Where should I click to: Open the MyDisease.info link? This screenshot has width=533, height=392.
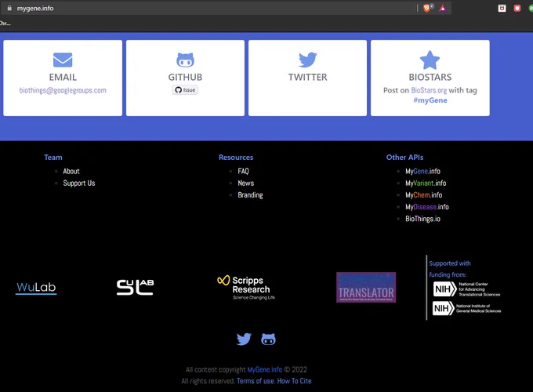(x=427, y=207)
